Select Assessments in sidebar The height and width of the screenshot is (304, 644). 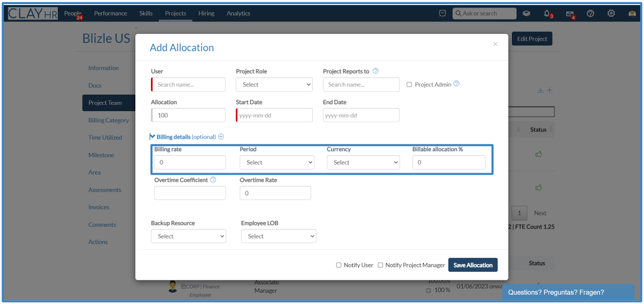[105, 190]
